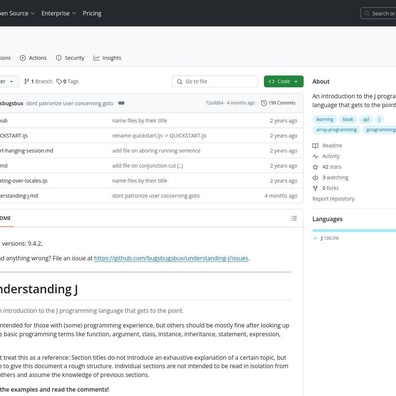The image size is (396, 396).
Task: Click the search box in header
Action: pyautogui.click(x=378, y=13)
